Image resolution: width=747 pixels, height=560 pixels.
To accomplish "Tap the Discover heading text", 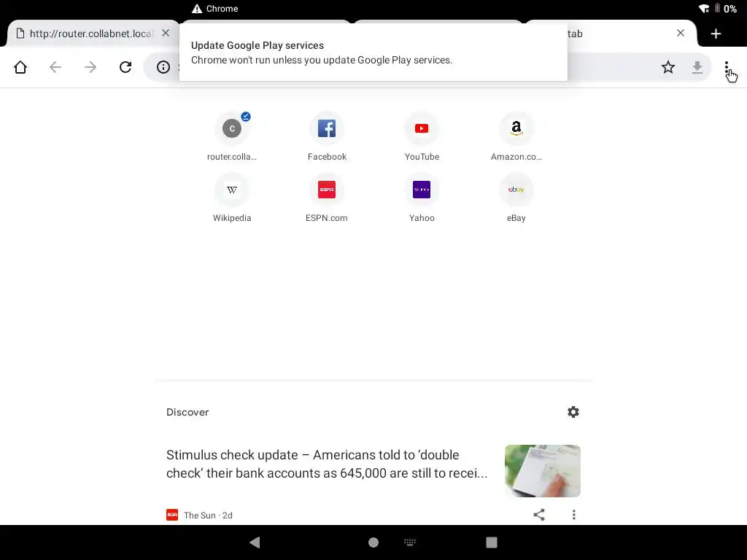I will (x=187, y=413).
